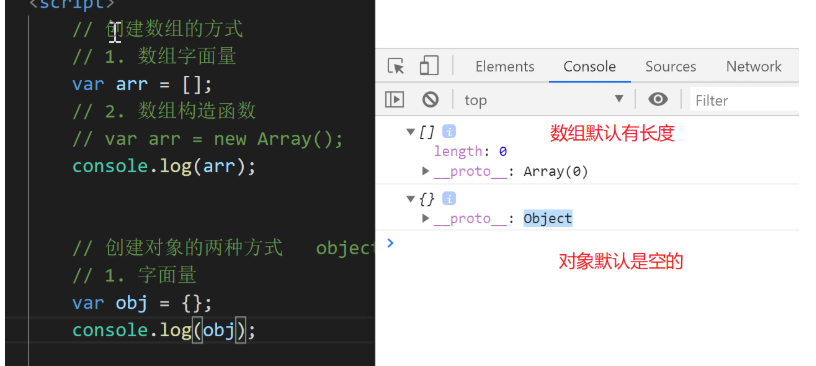This screenshot has width=816, height=366.
Task: Show the console sidebar icon
Action: click(394, 99)
